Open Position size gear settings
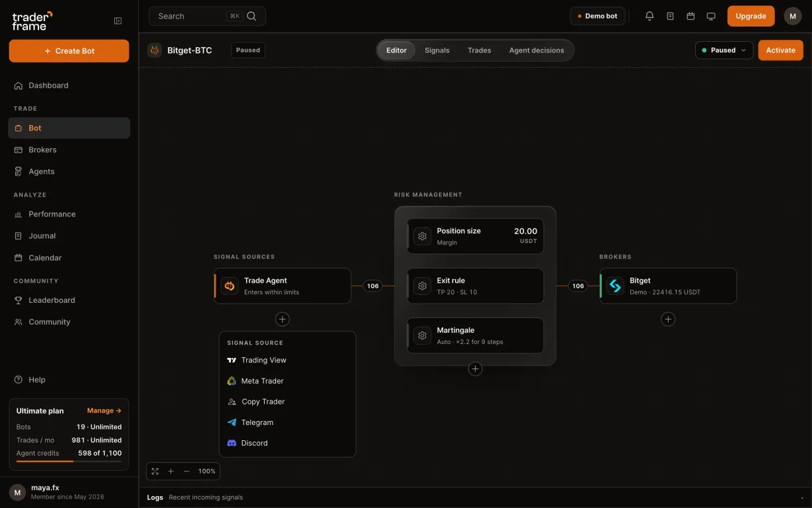The image size is (812, 508). (422, 236)
